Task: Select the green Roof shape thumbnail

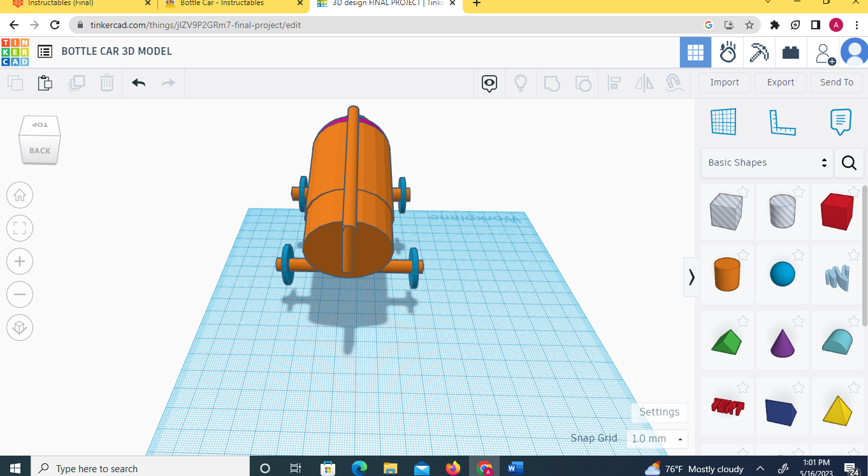Action: 727,342
